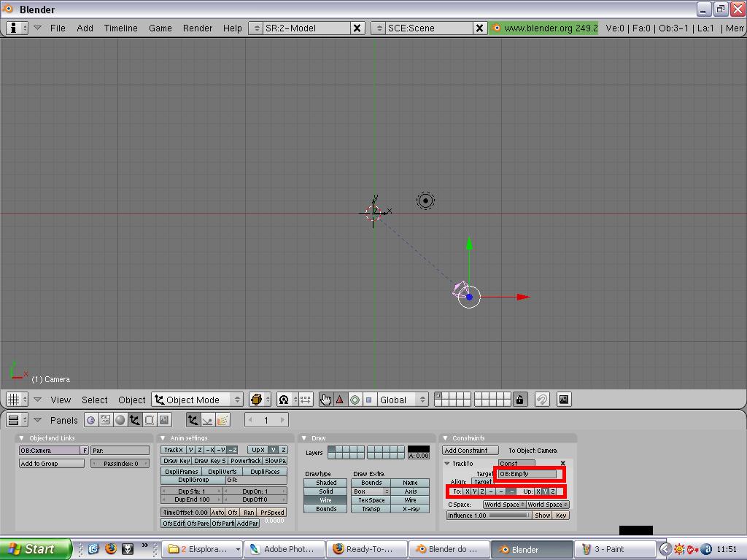Click the OB:Camera name field

click(50, 451)
